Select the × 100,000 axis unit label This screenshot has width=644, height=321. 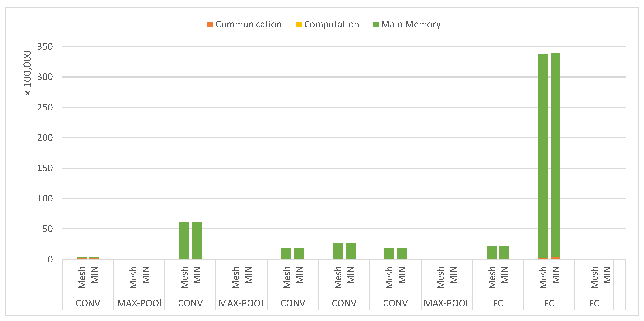click(x=27, y=73)
